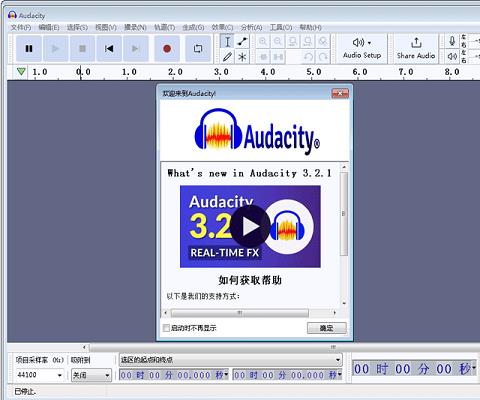480x400 pixels.
Task: Open the 工具(O) menu
Action: [281, 27]
